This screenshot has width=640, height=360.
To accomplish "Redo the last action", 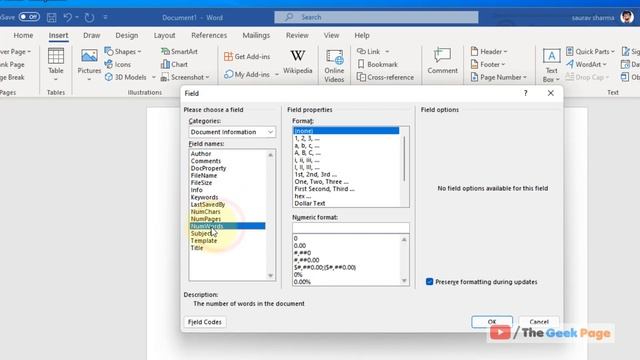I will pos(89,18).
